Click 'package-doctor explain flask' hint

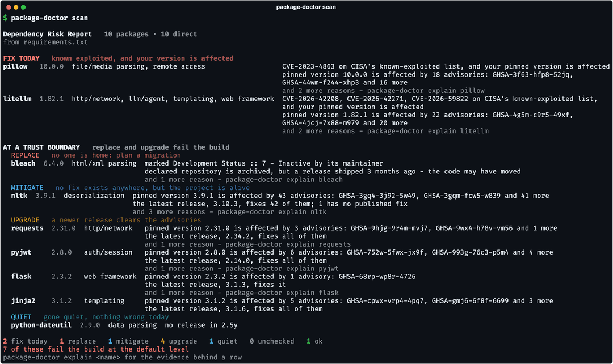282,293
